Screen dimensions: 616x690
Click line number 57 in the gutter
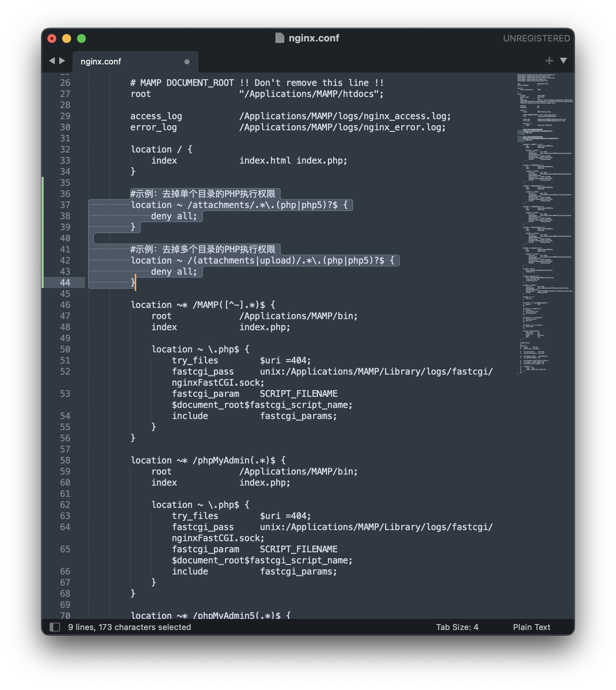[65, 449]
